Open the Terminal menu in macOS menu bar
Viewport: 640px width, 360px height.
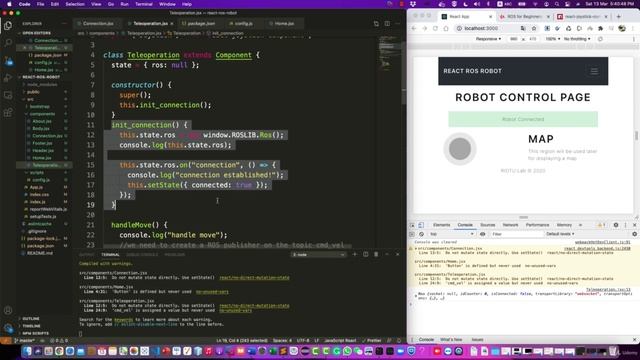point(144,4)
